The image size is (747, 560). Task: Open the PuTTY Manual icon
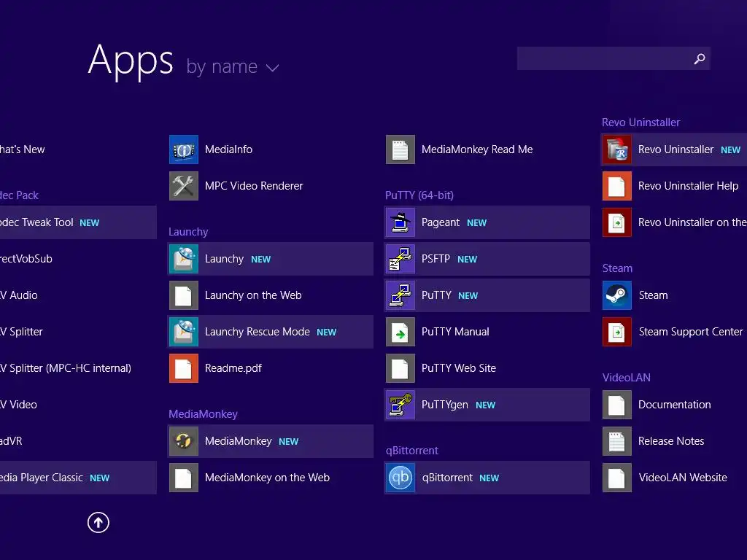pos(400,332)
